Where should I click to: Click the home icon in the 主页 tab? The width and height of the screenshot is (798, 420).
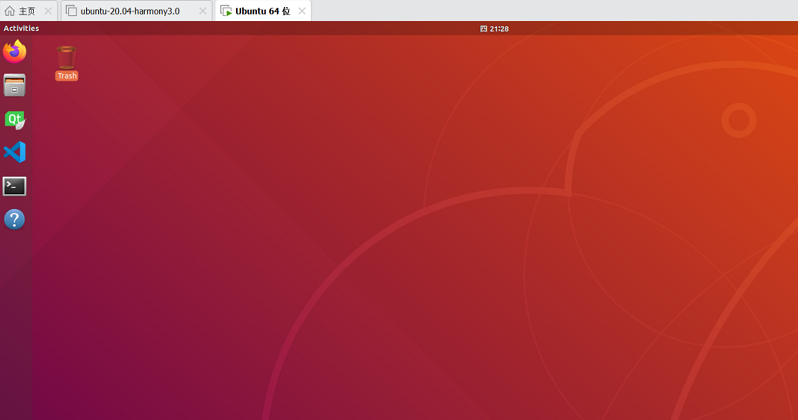(x=10, y=11)
